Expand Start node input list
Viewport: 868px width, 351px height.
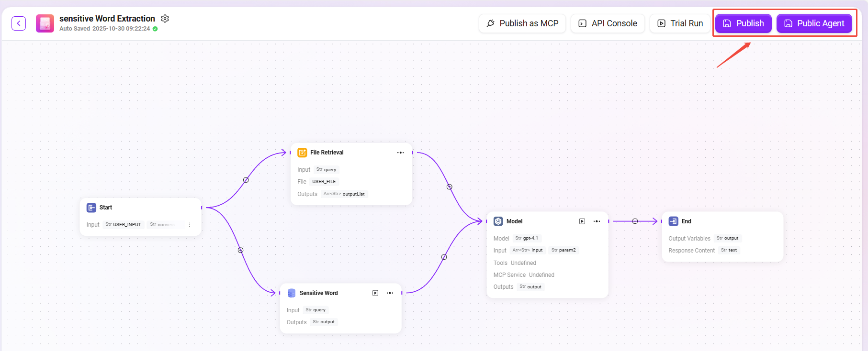190,225
